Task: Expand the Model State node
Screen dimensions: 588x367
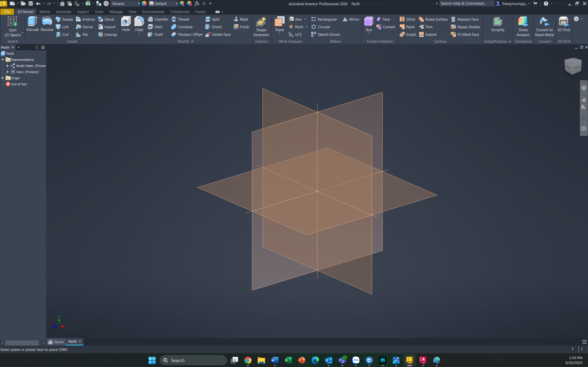Action: 7,66
